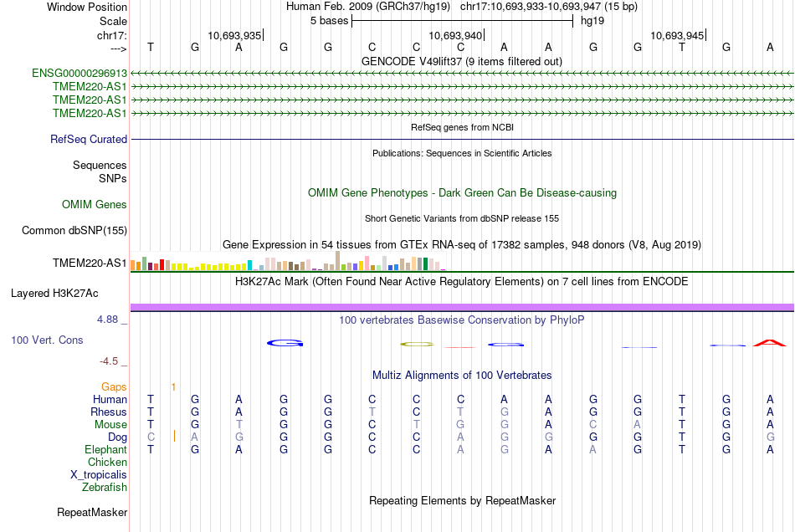This screenshot has width=795, height=532.
Task: Click the 5 bases scale bar
Action: click(x=462, y=21)
